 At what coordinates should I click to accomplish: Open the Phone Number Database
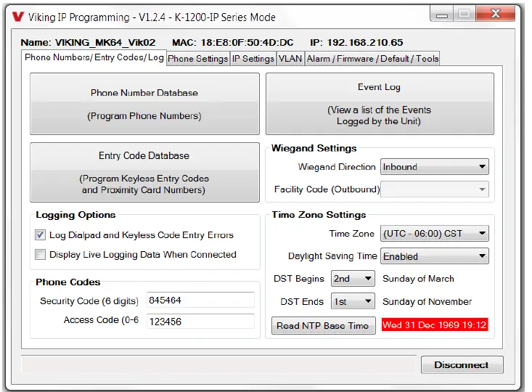[144, 104]
